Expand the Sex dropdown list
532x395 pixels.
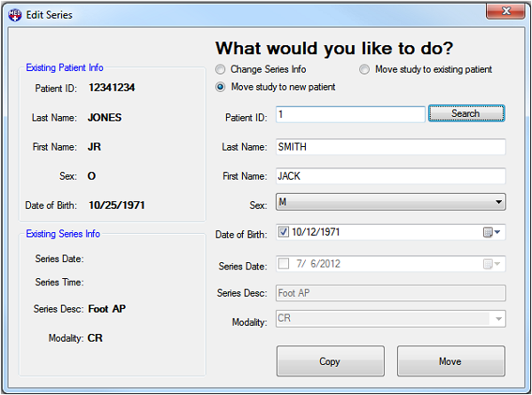(498, 203)
